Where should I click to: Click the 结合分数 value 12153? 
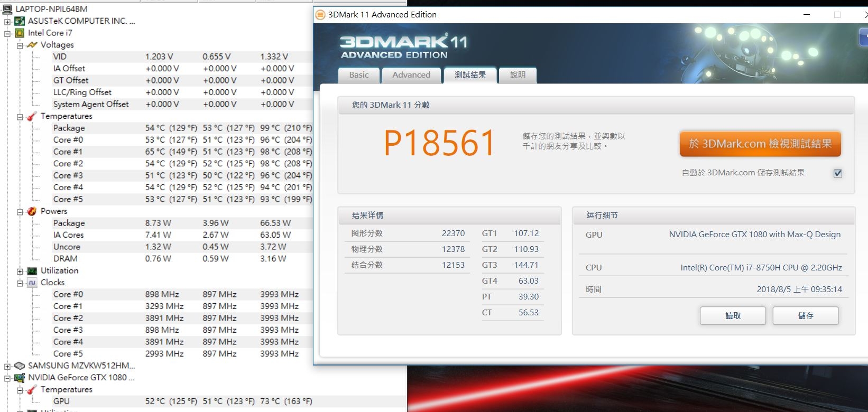click(x=454, y=265)
